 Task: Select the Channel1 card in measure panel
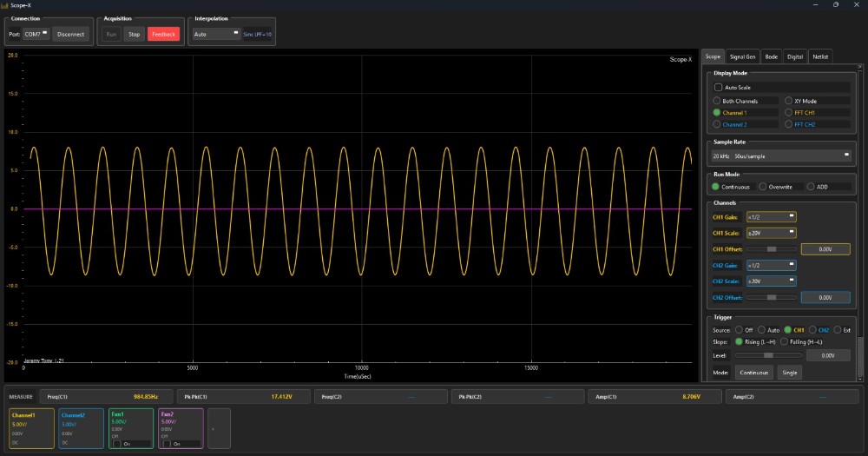point(31,428)
